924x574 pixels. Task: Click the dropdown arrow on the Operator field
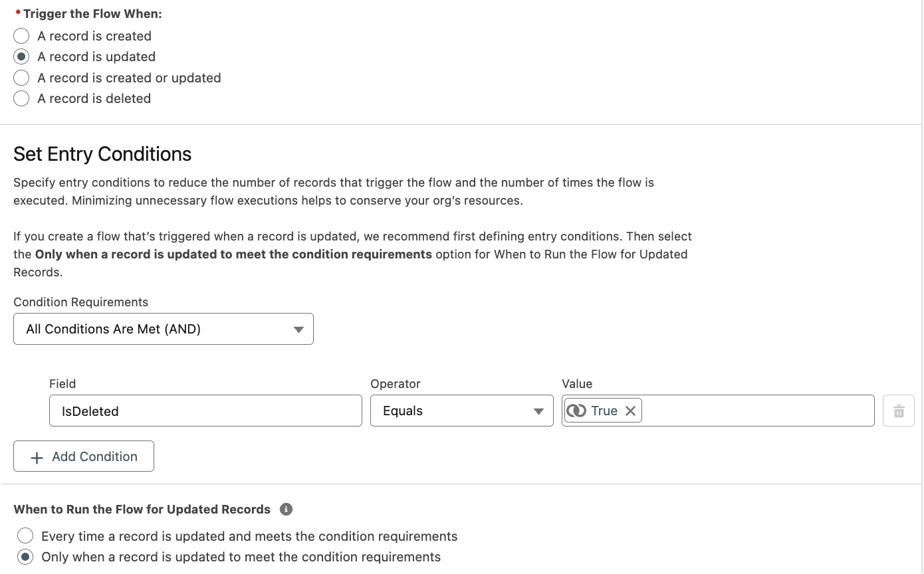click(x=538, y=411)
